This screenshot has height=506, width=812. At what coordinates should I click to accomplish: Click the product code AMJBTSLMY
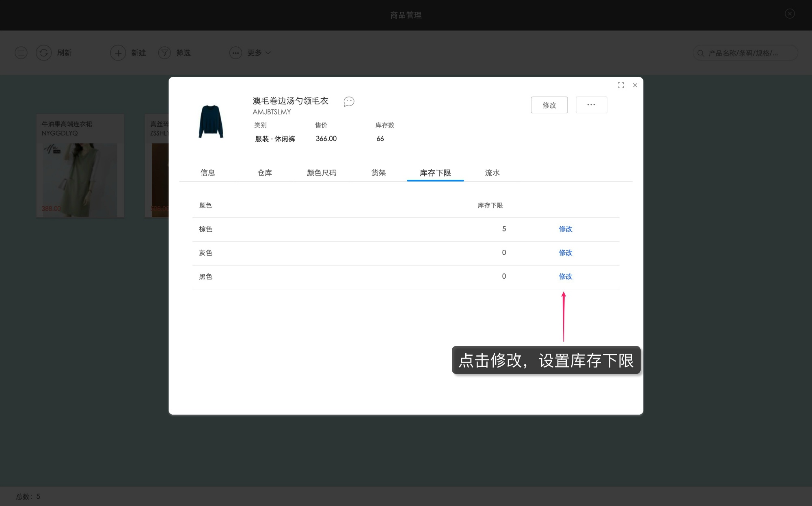[x=272, y=112]
